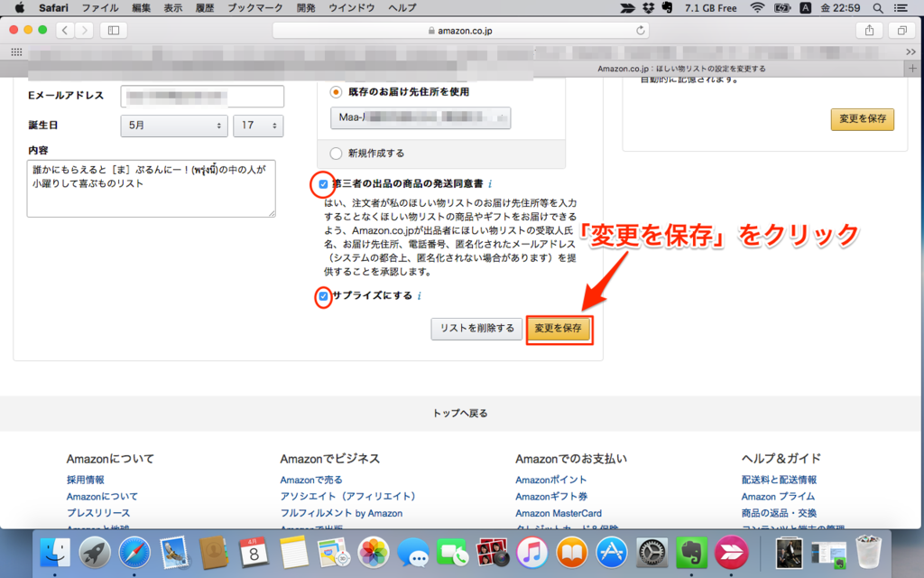Select 既存のお届け先住所を使用 radio button
The height and width of the screenshot is (578, 924).
click(x=336, y=92)
